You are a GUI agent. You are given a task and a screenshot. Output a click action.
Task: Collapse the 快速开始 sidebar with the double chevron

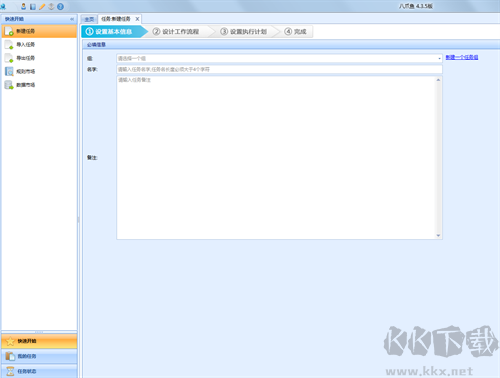(x=72, y=19)
